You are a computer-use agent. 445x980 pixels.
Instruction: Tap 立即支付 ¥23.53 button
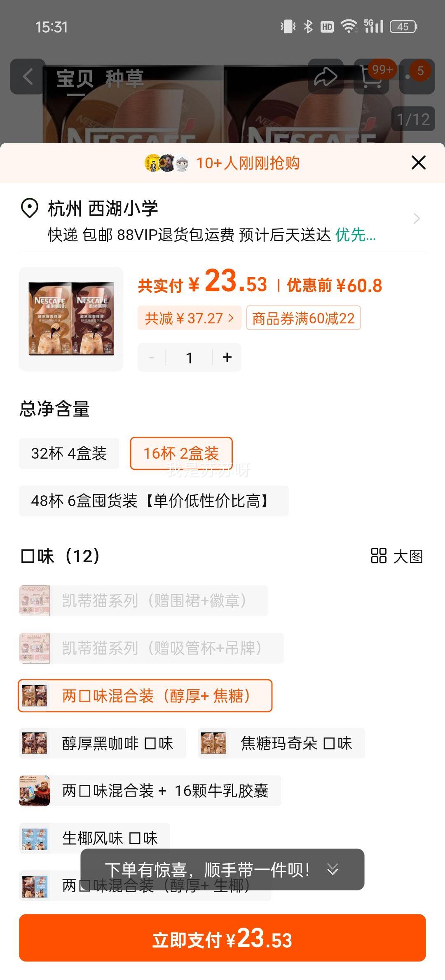coord(222,938)
